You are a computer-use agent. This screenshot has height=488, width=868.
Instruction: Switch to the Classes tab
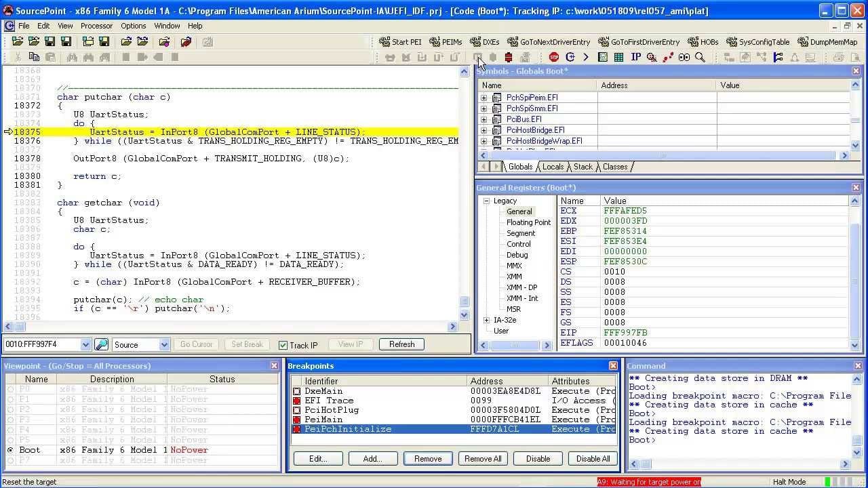coord(614,167)
